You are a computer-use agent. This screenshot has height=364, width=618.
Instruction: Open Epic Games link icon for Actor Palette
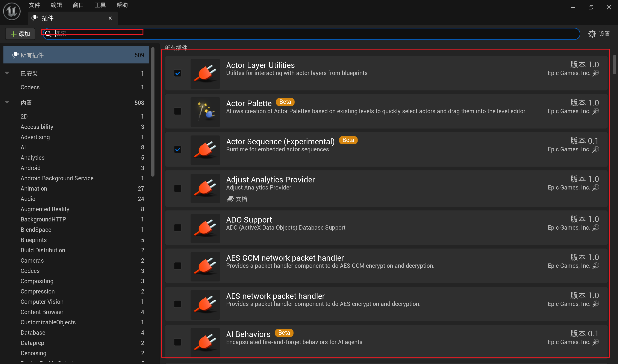coord(596,111)
